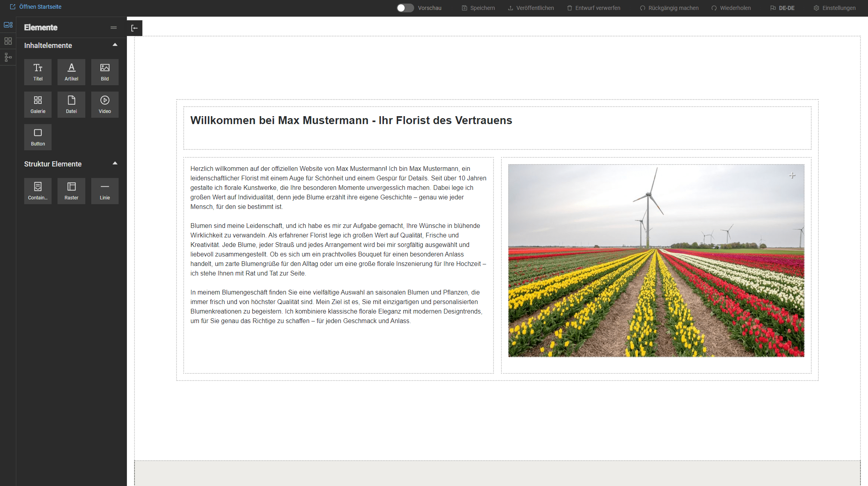
Task: Select the Bild image element
Action: pyautogui.click(x=105, y=72)
